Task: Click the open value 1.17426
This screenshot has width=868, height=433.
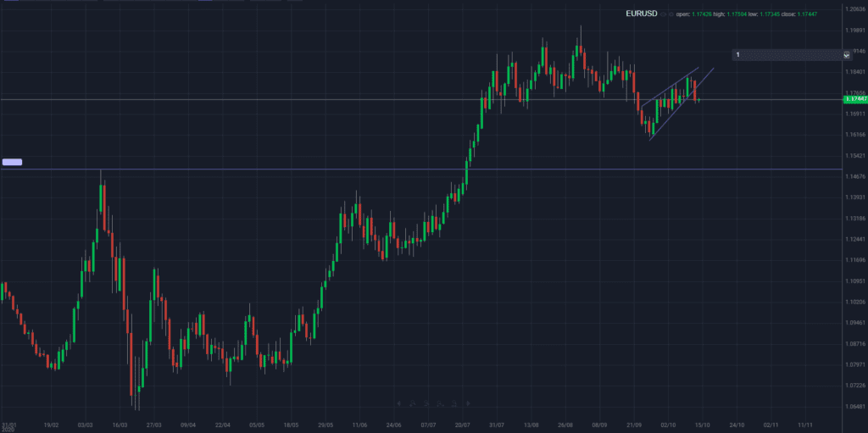Action: 702,14
